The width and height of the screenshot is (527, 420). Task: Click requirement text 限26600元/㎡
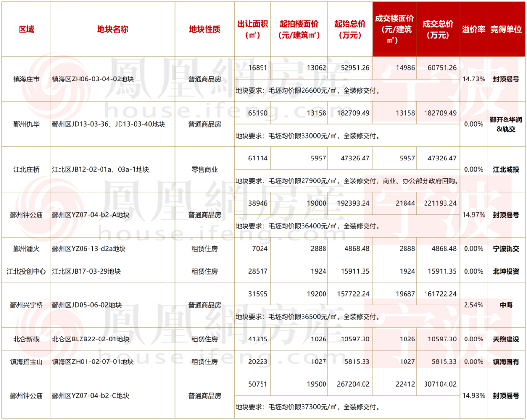click(x=316, y=91)
